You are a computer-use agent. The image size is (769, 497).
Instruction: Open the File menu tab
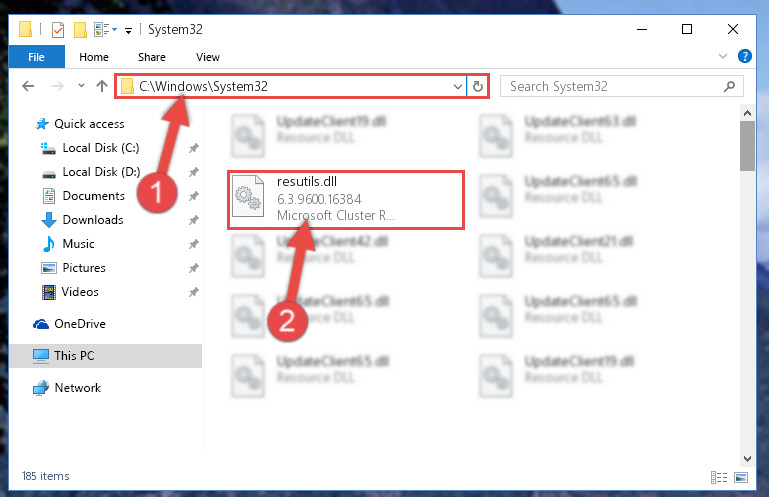[x=36, y=57]
